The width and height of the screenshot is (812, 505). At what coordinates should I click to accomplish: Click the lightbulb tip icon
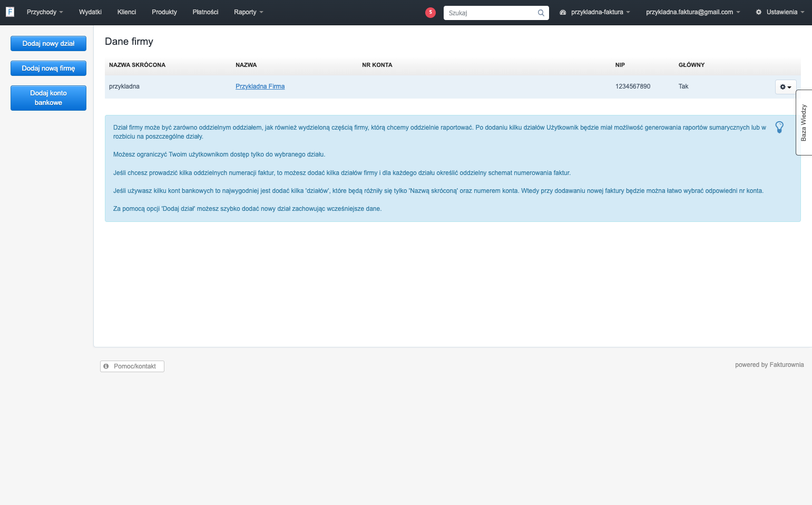coord(779,127)
